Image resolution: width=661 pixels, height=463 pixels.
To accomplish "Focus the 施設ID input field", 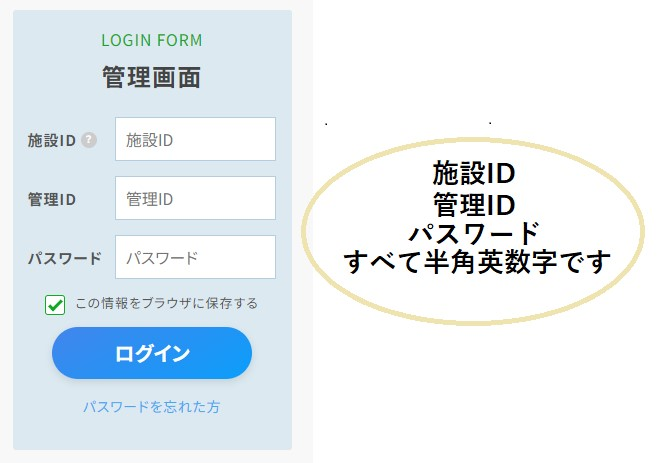I will 195,140.
